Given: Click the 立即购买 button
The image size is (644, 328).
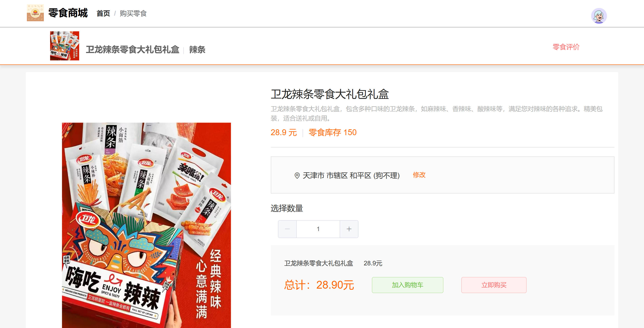Looking at the screenshot, I should click(494, 285).
